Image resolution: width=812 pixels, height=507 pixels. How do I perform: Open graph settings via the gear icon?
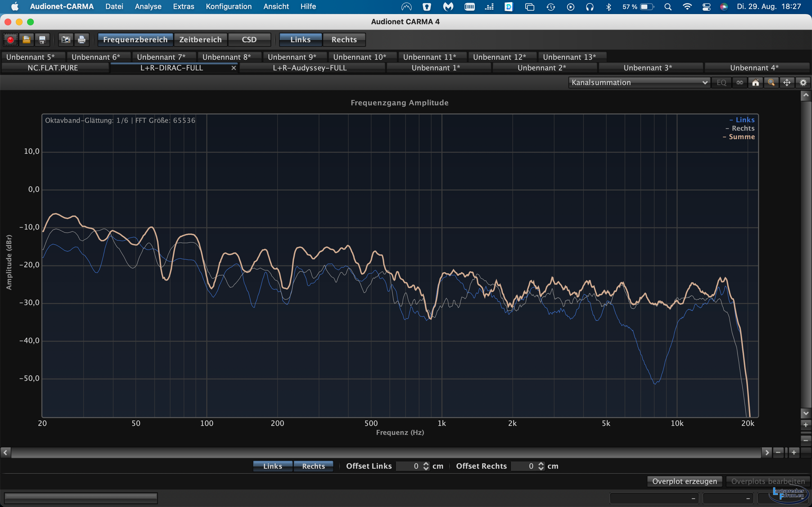click(x=803, y=83)
